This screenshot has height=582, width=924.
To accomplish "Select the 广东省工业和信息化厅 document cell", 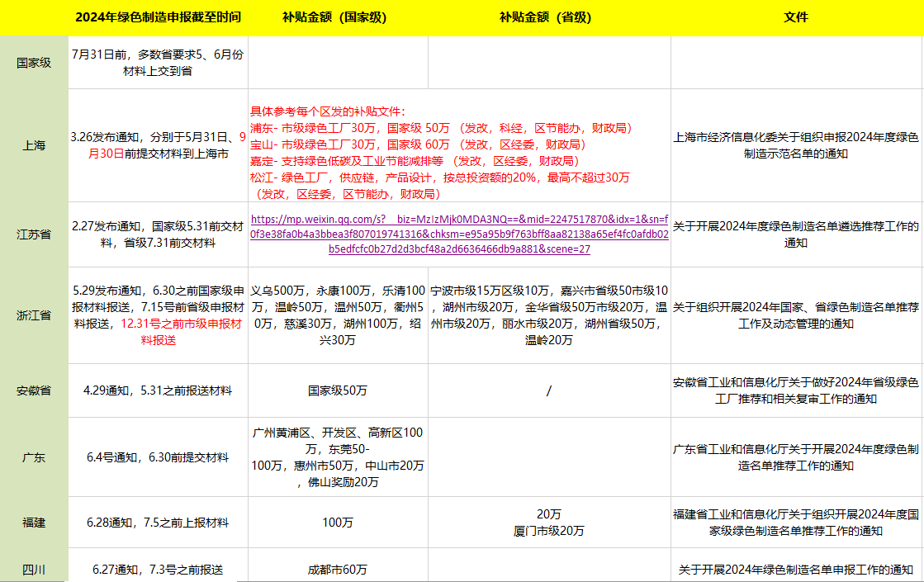I will (796, 457).
